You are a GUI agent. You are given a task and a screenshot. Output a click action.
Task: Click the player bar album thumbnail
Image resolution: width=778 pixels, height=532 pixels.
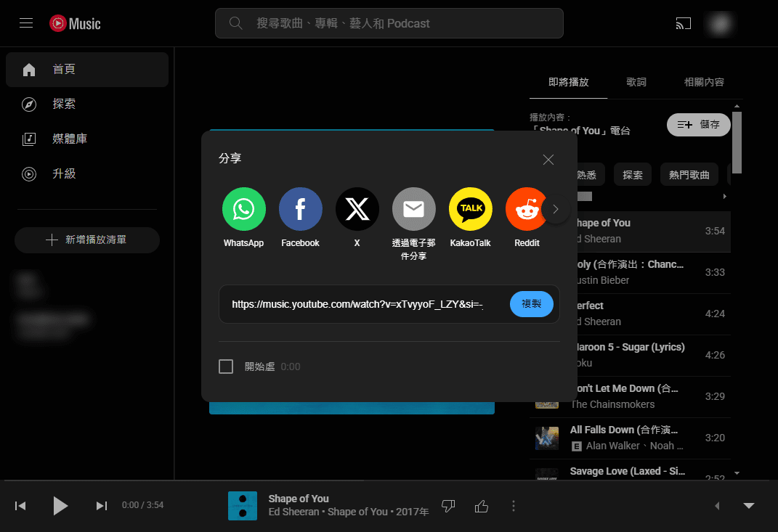click(x=243, y=506)
